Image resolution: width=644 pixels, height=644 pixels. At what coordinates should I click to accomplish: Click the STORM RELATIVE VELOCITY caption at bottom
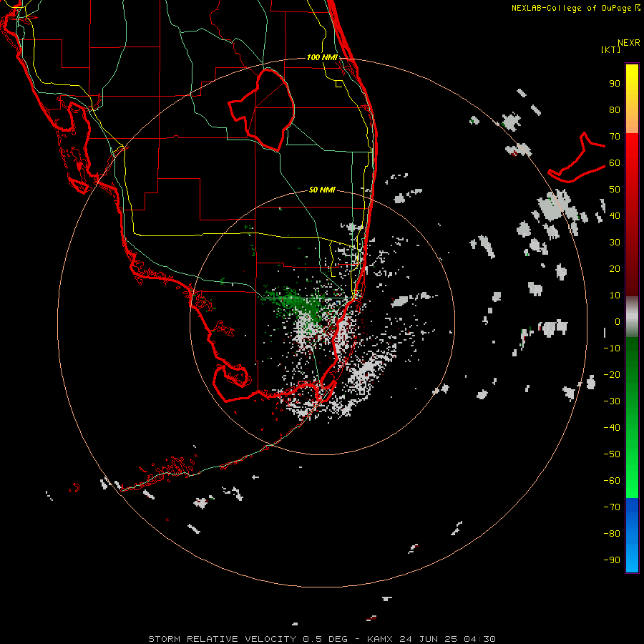[x=321, y=639]
